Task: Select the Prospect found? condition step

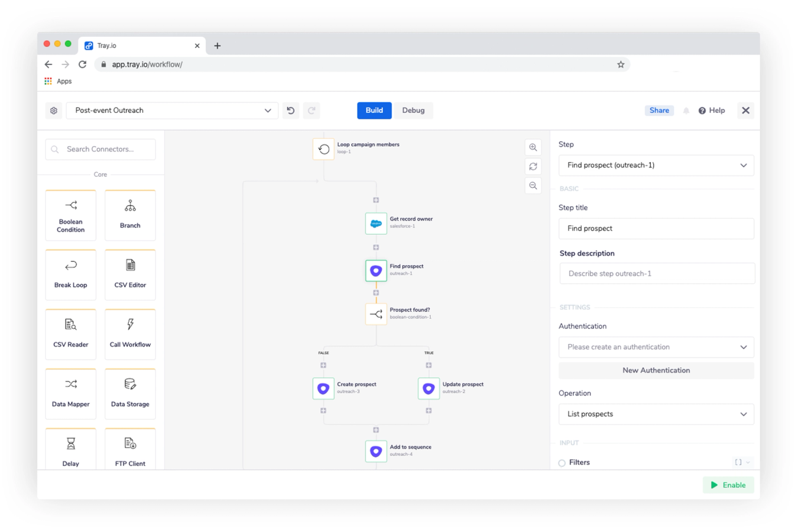Action: tap(376, 314)
